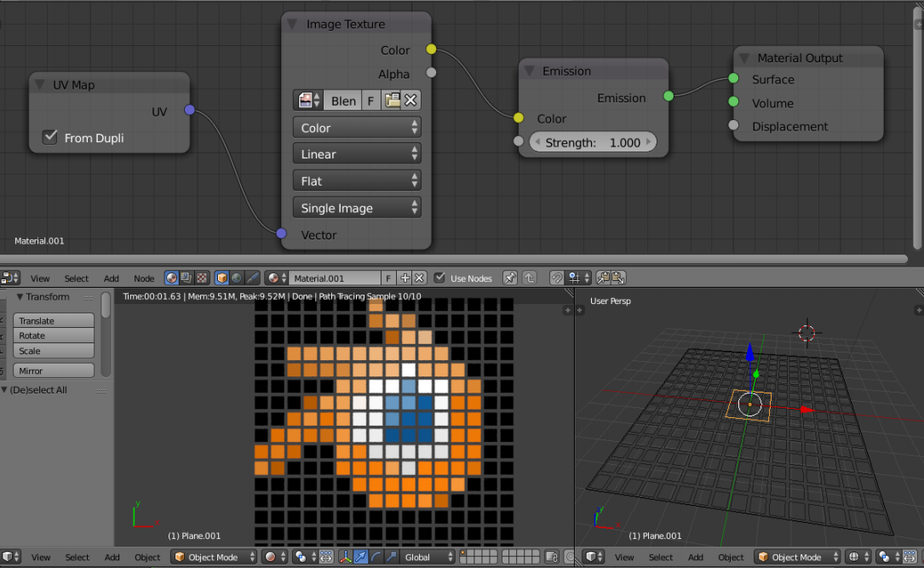
Task: Browse image in Image Texture node
Action: click(x=308, y=100)
